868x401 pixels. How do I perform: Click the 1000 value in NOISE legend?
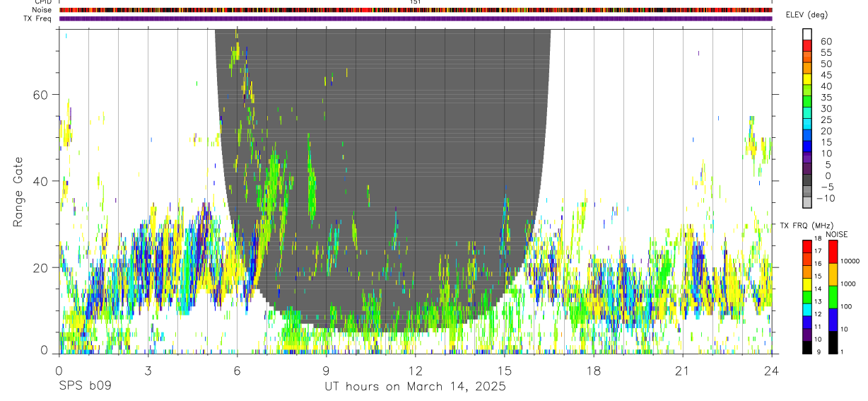(x=848, y=284)
